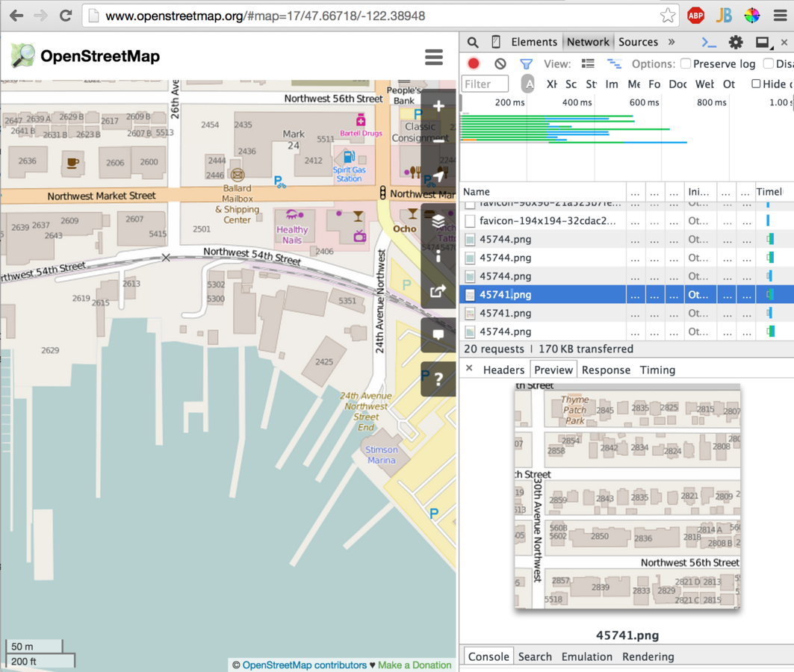Screen dimensions: 794x672
Task: Change the DevTools dock side icon
Action: [x=763, y=43]
